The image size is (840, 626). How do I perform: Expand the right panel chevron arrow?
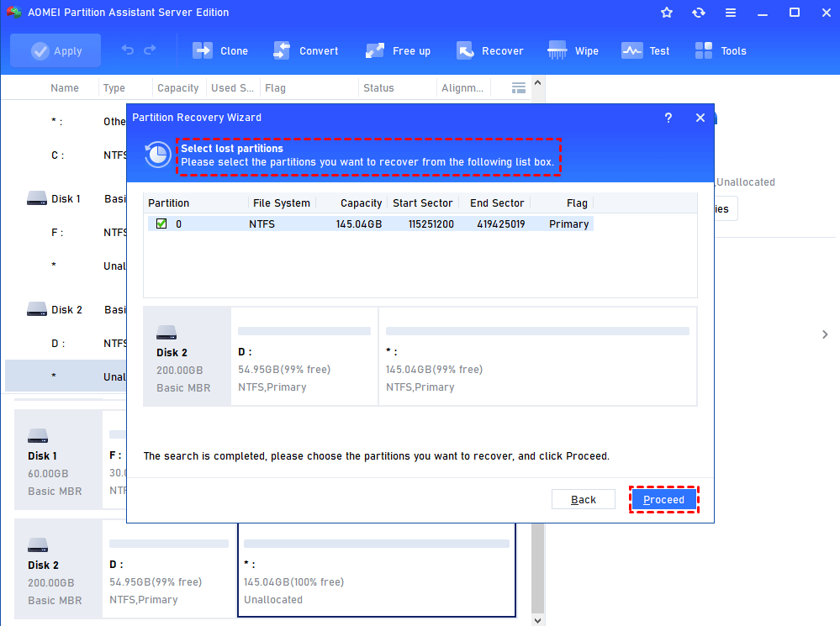coord(825,334)
